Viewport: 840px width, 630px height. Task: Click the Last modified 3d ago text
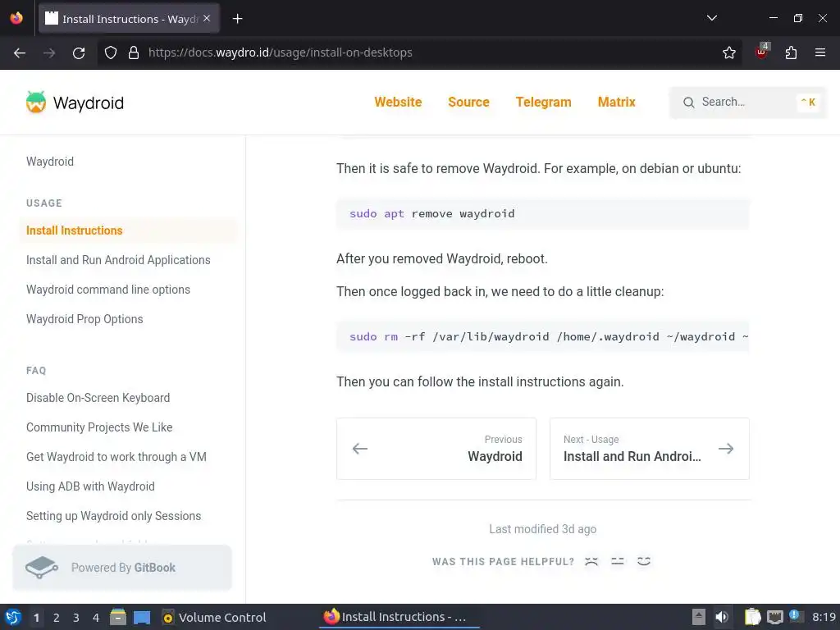pos(543,529)
